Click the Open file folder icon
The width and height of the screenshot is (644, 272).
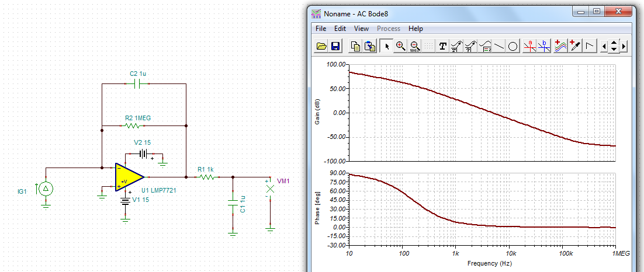point(321,46)
